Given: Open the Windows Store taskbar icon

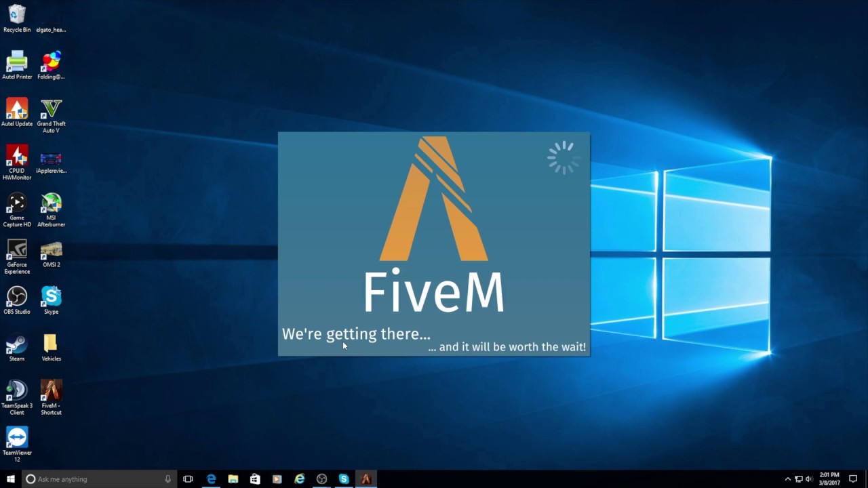Looking at the screenshot, I should pos(255,479).
